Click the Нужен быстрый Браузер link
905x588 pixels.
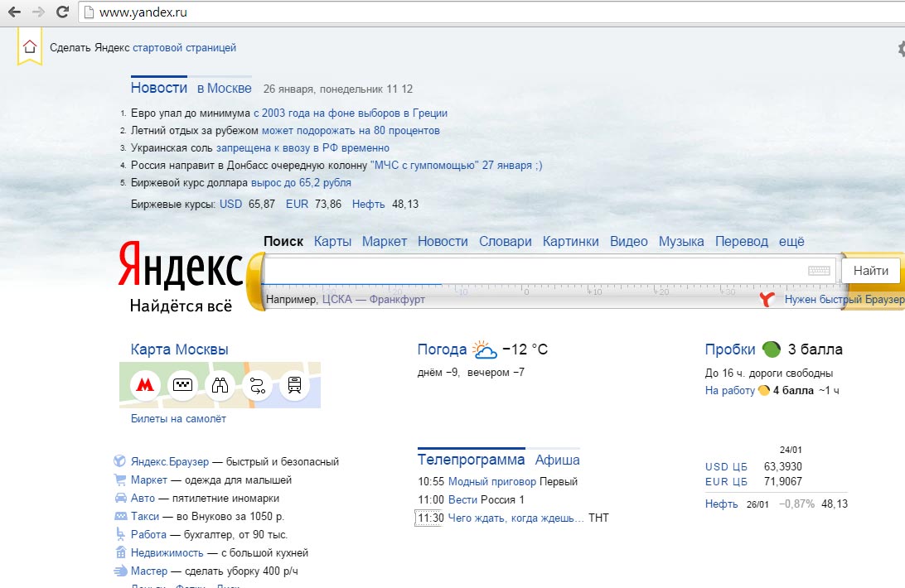pos(845,299)
